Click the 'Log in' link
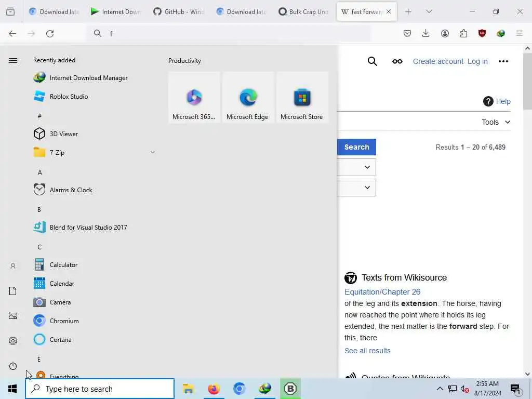Viewport: 532px width, 399px height. point(477,61)
